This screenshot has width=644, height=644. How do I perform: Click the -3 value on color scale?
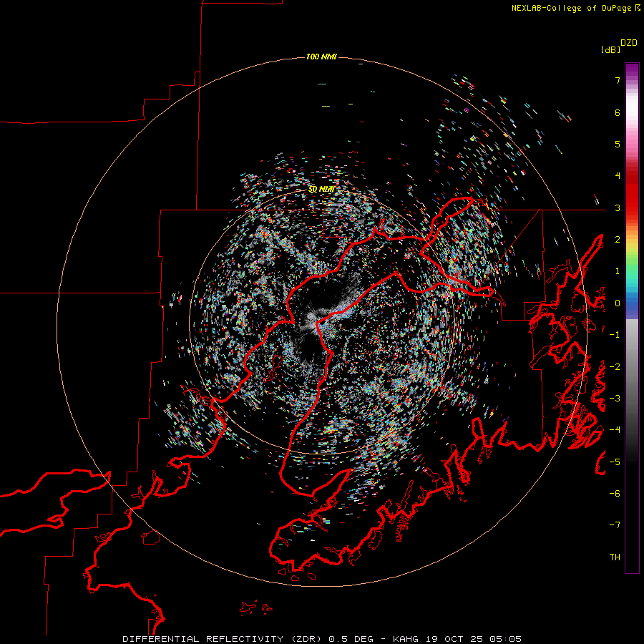615,399
